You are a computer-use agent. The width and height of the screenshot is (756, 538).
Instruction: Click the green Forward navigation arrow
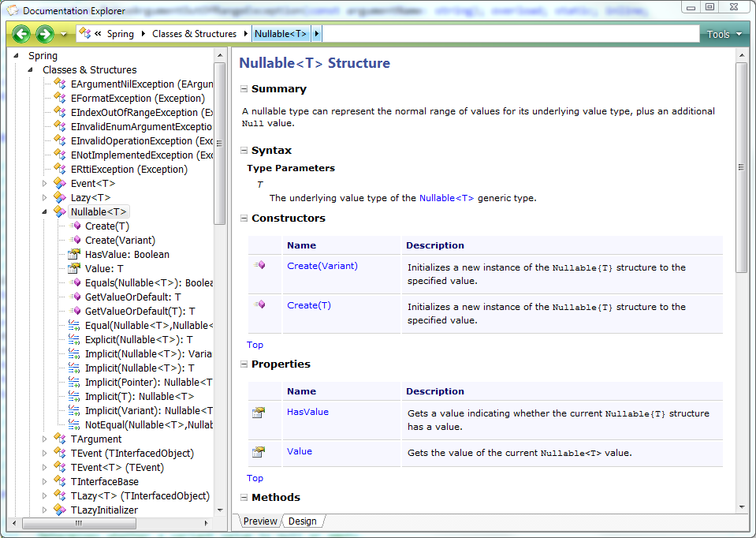pos(45,34)
